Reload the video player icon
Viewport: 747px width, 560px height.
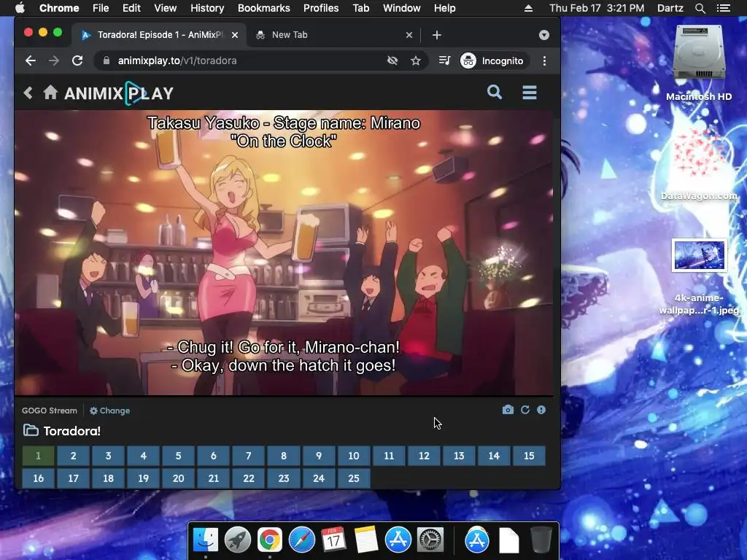[x=525, y=410]
